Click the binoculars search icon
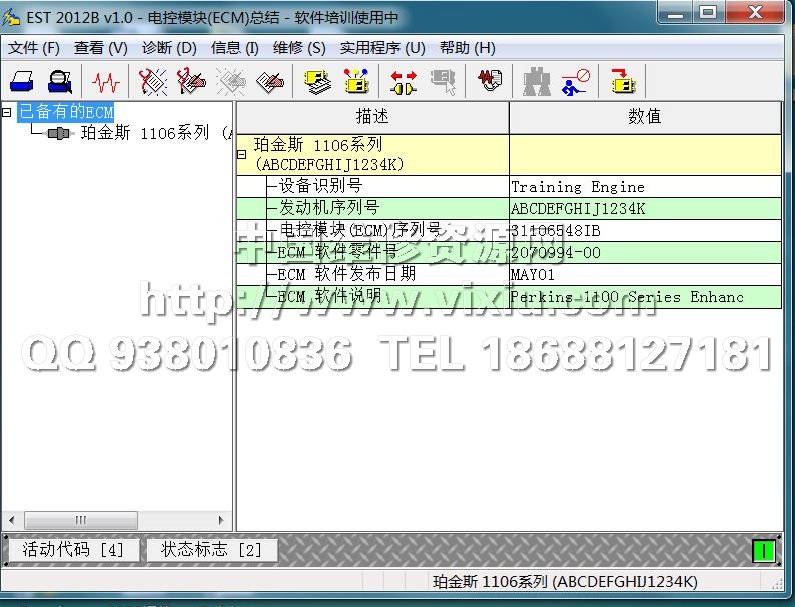 [537, 81]
